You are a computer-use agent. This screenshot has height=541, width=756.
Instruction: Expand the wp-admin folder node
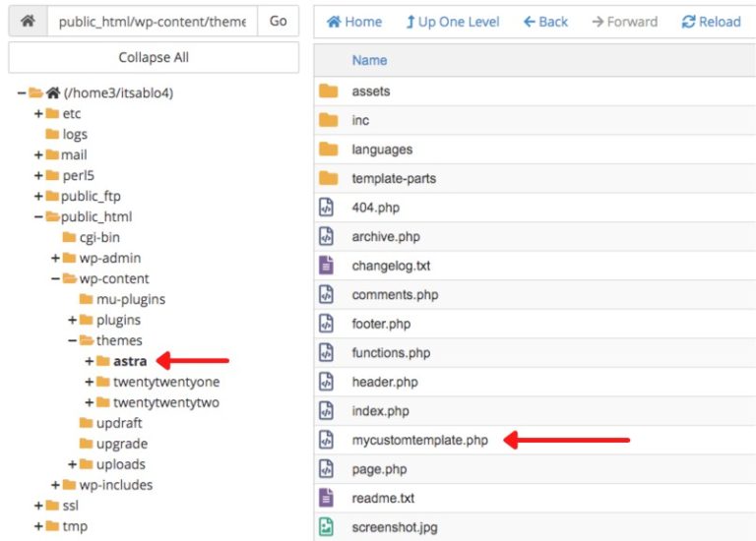pyautogui.click(x=56, y=258)
